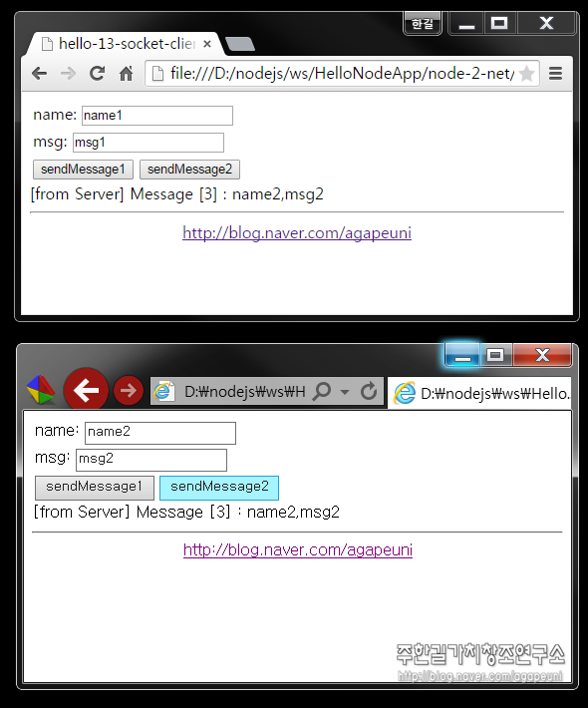Refresh the page in Internet Explorer
Viewport: 588px width, 708px height.
click(369, 391)
